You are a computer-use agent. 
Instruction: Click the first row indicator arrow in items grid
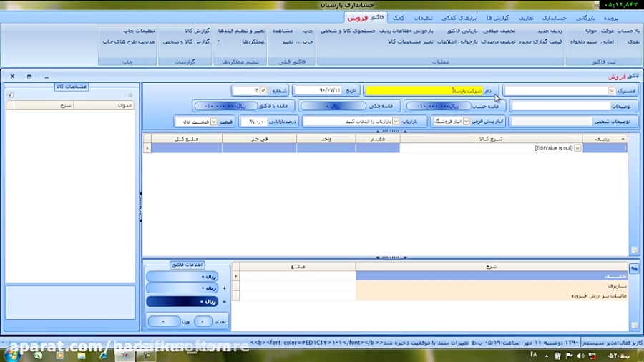(147, 148)
